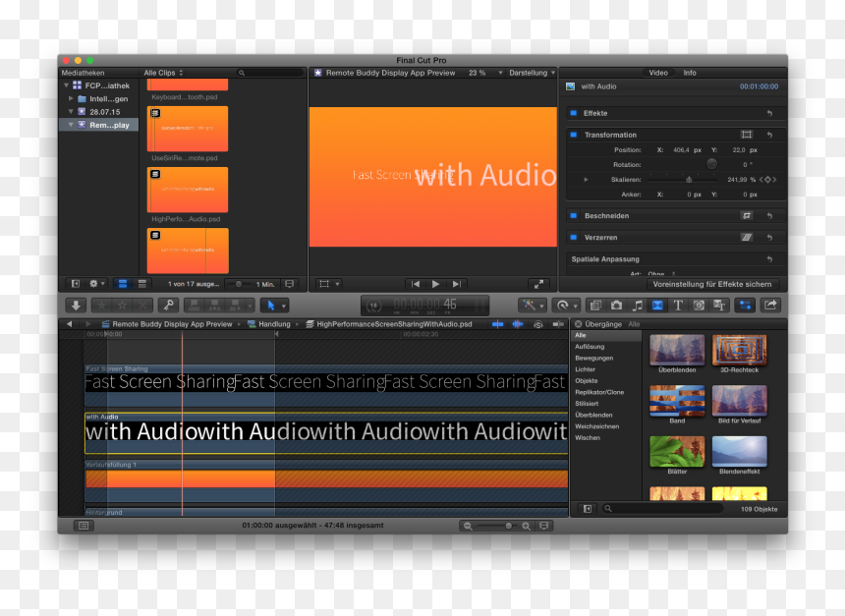This screenshot has width=845, height=616.
Task: Reject the clip with red X
Action: coord(142,306)
